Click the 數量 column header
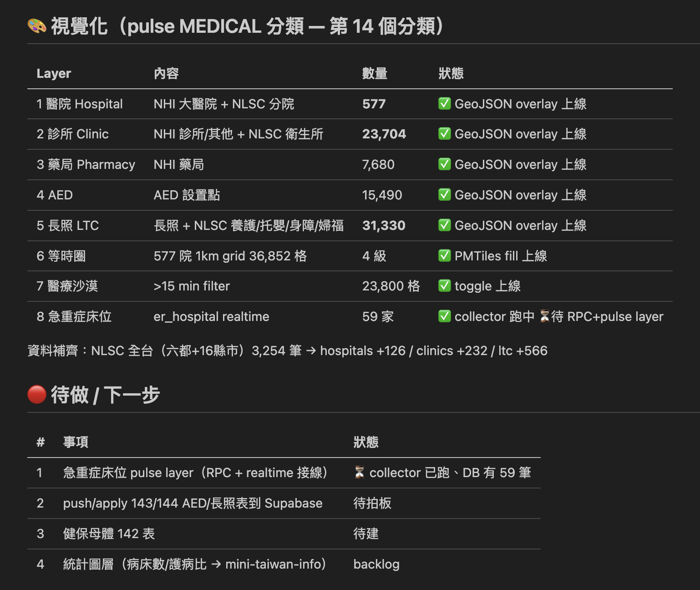 [375, 73]
